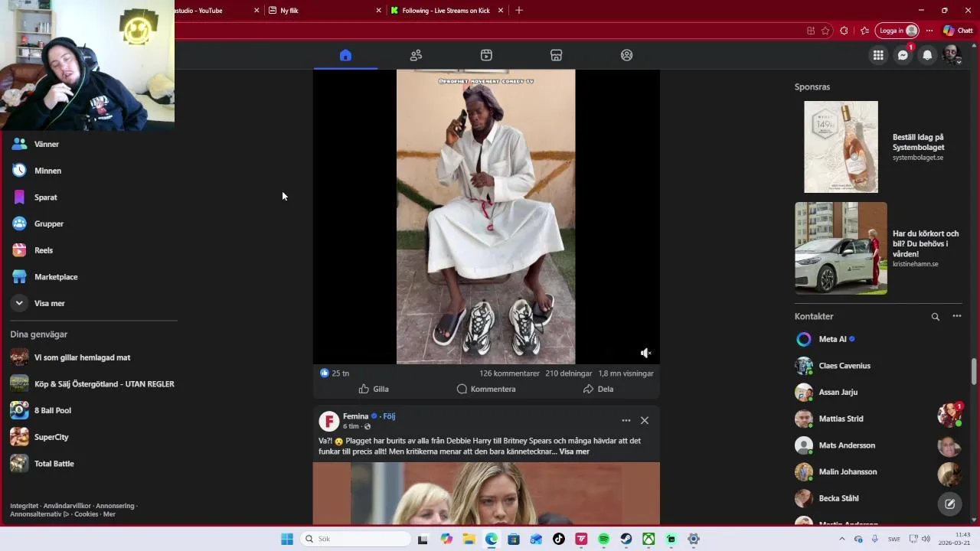Open the Facebook menu grid icon
Viewport: 980px width, 551px height.
coord(878,55)
